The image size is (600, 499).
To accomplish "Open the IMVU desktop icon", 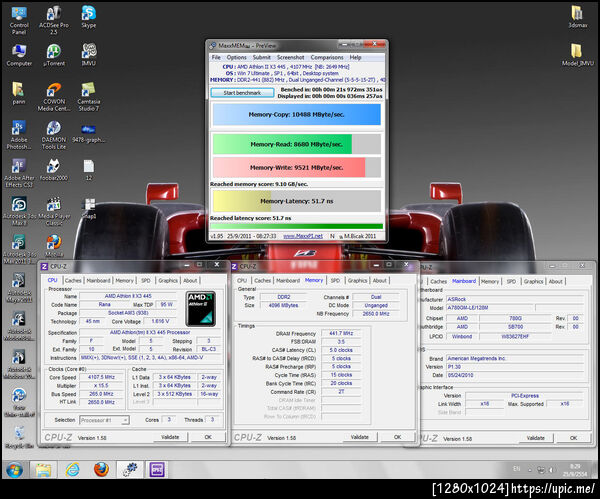I will [88, 55].
